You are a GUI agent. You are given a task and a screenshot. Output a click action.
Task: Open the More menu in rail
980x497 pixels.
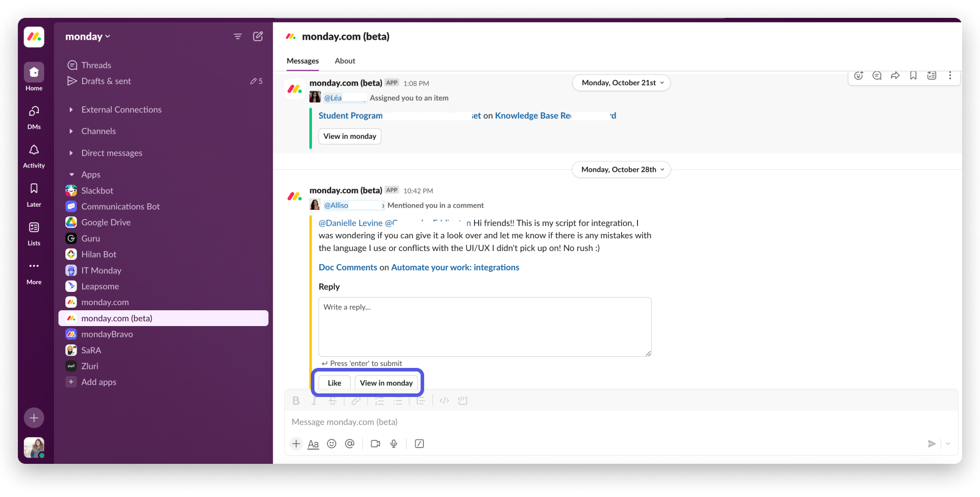[x=34, y=272]
